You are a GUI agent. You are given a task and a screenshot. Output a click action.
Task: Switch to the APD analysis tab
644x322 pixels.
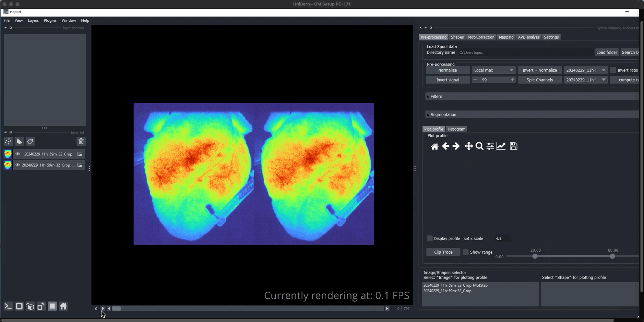click(529, 37)
